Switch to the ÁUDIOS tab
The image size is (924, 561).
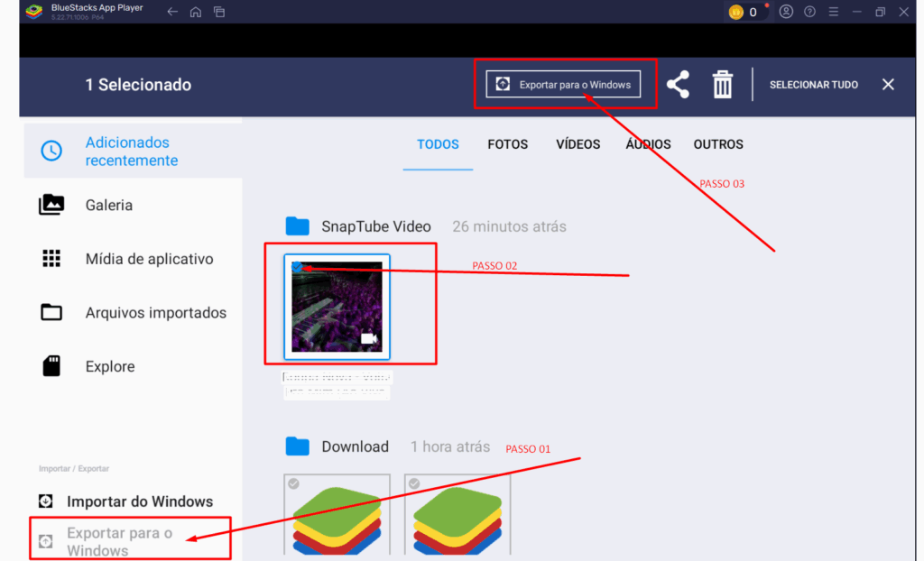(648, 144)
